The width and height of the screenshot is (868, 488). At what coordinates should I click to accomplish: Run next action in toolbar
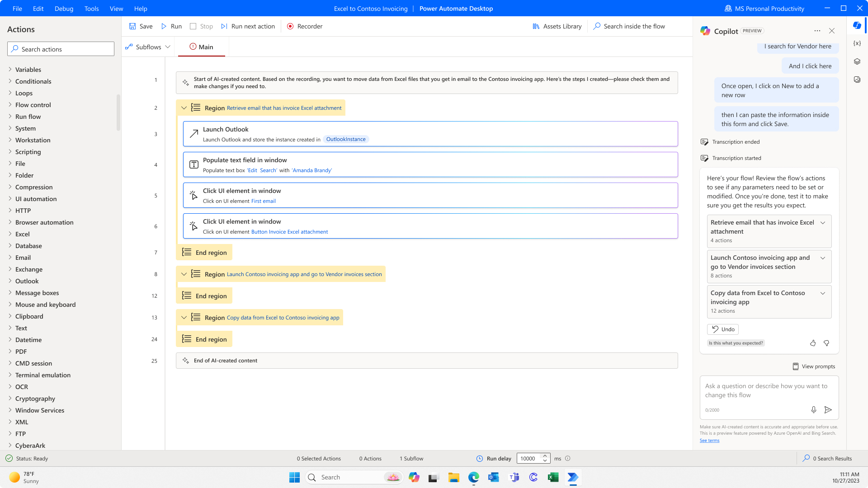[x=248, y=26]
